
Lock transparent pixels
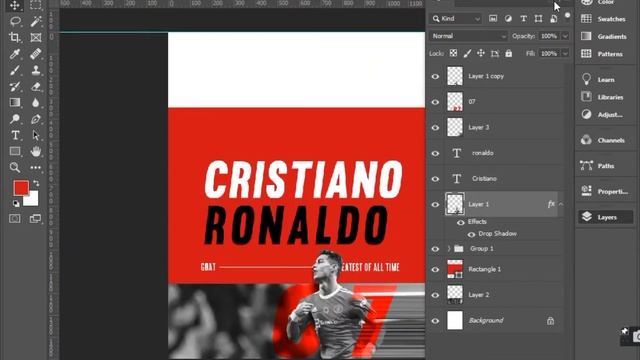453,53
